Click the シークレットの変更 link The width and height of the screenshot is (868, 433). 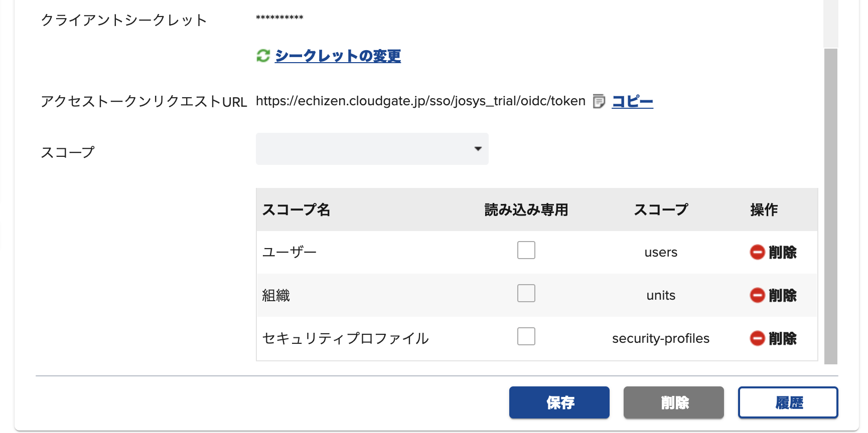338,56
